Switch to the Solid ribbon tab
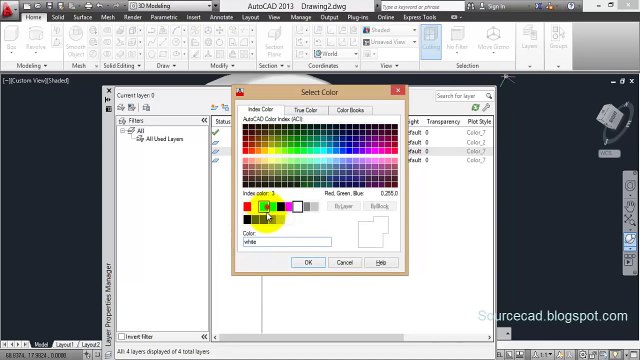 coord(58,17)
